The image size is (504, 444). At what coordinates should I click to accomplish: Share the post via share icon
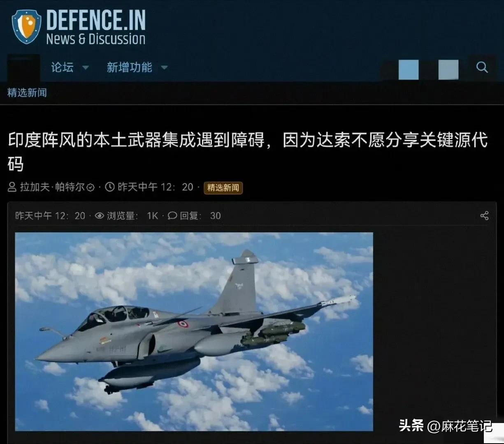coord(484,216)
